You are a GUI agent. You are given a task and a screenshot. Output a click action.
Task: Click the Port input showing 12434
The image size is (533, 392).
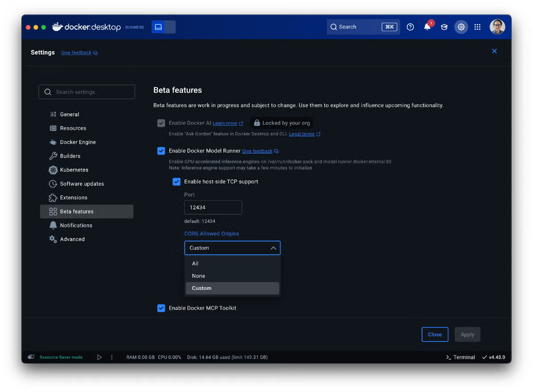click(213, 207)
